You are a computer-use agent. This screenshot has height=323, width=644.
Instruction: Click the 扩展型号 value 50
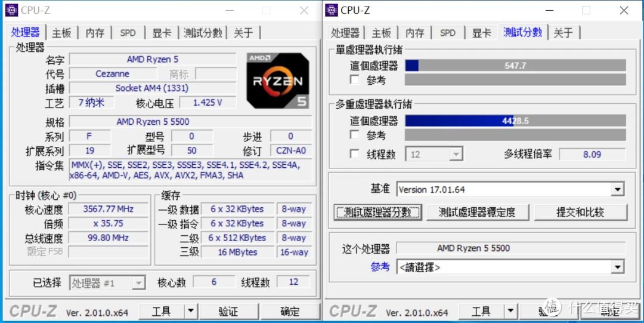[192, 150]
